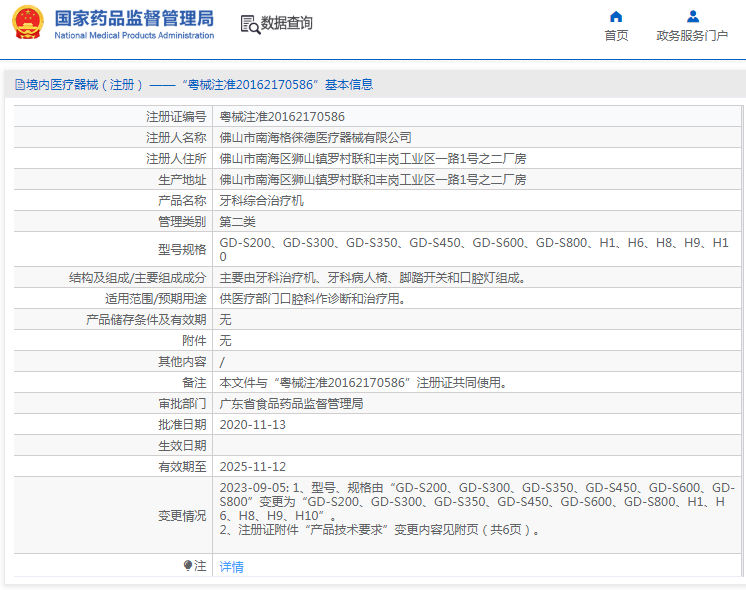Click the 结构及组成 composition value
746x590 pixels.
[372, 277]
